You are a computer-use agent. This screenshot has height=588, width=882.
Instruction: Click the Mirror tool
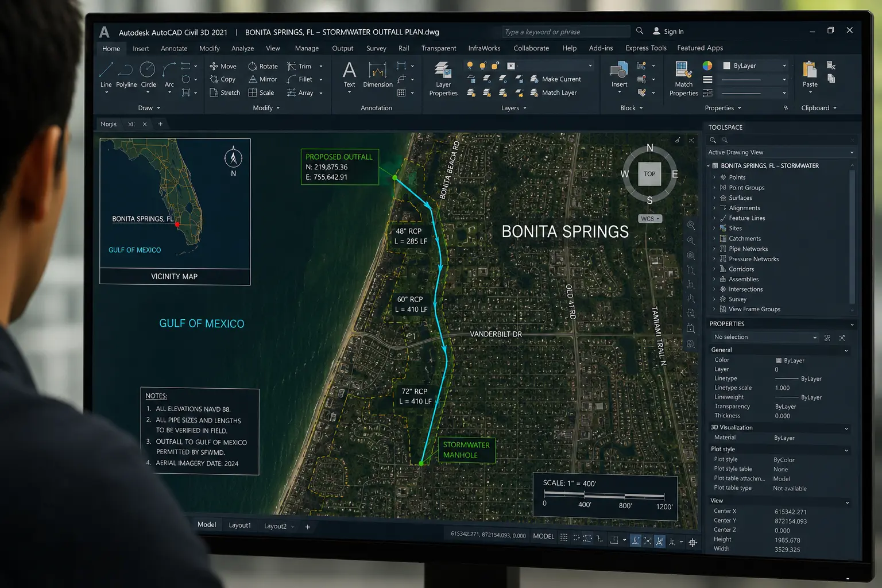[262, 79]
